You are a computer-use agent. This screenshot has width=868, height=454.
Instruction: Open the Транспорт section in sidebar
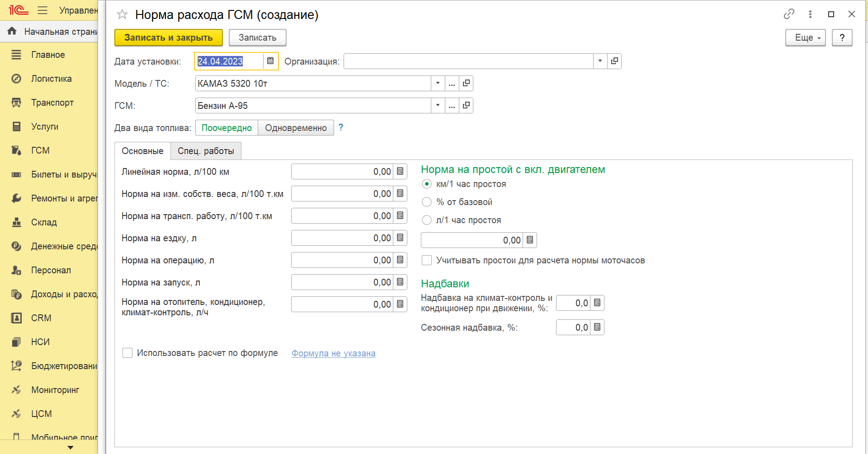point(52,103)
